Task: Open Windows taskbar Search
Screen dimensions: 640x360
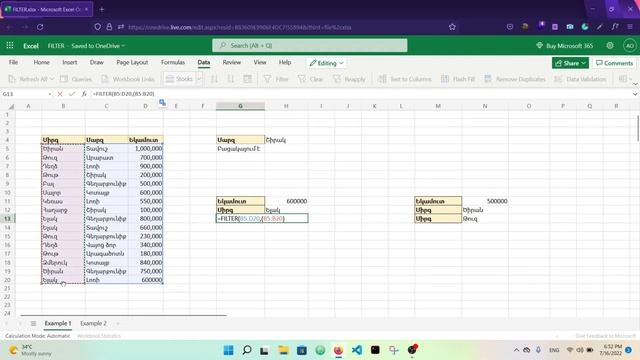Action: click(247, 350)
